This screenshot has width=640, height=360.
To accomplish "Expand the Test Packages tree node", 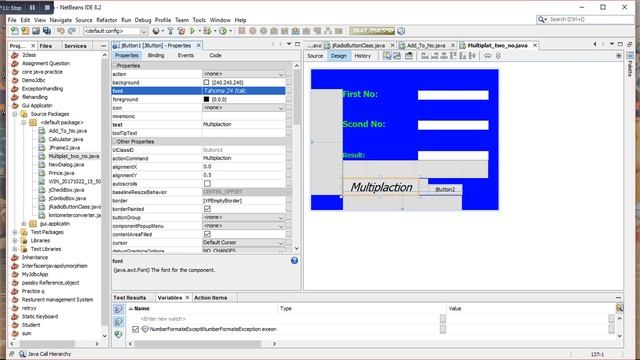I will 15,232.
